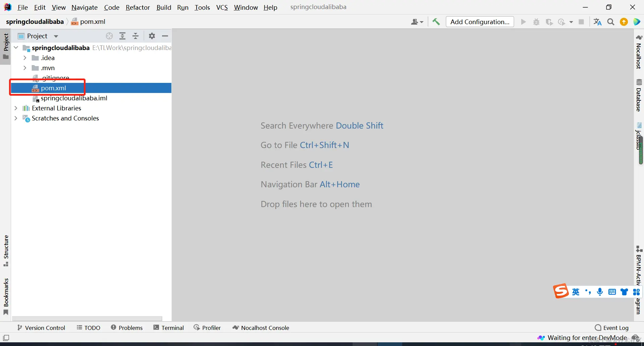Click the Stop square icon
644x346 pixels.
click(x=581, y=22)
